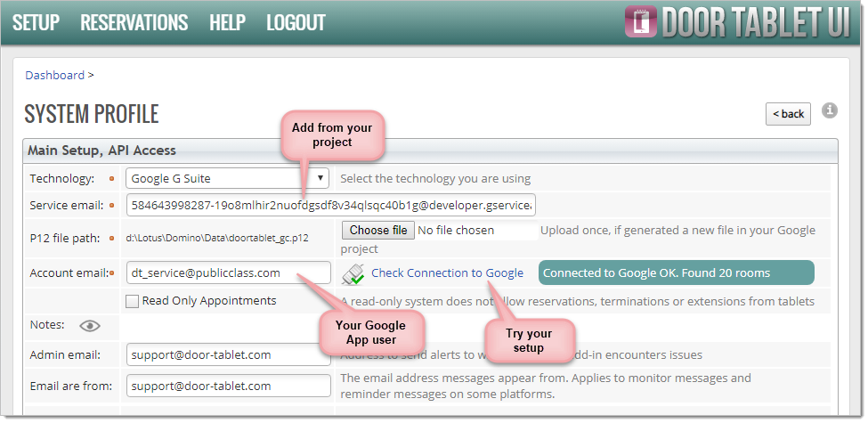
Task: Click the Service email input field
Action: (330, 206)
